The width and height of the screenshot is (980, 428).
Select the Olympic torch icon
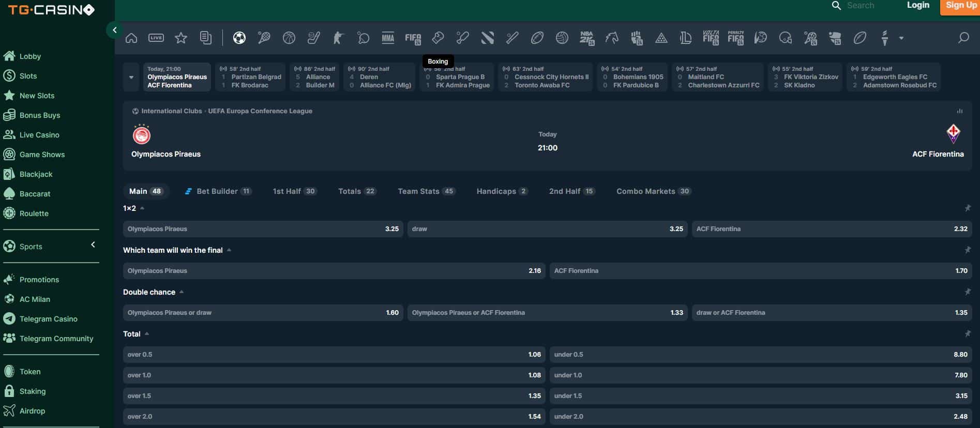click(x=884, y=38)
